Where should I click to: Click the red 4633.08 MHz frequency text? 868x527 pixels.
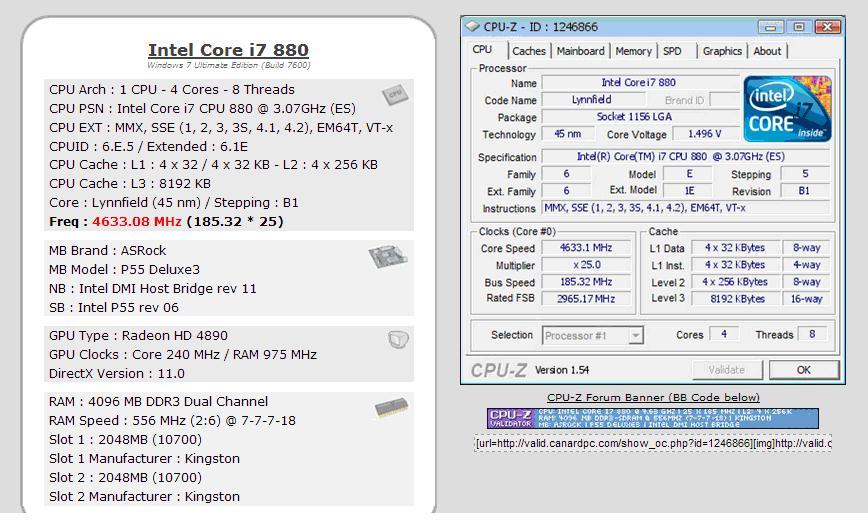pos(137,221)
